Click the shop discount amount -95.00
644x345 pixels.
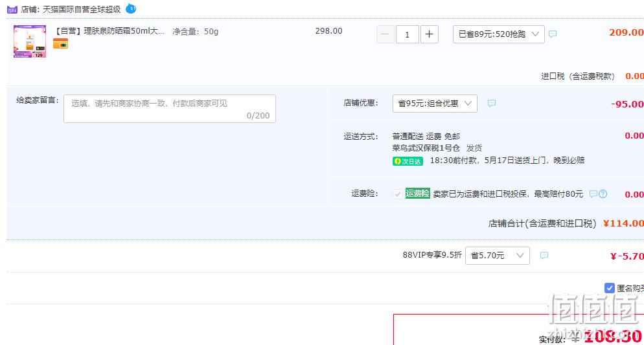(x=627, y=104)
